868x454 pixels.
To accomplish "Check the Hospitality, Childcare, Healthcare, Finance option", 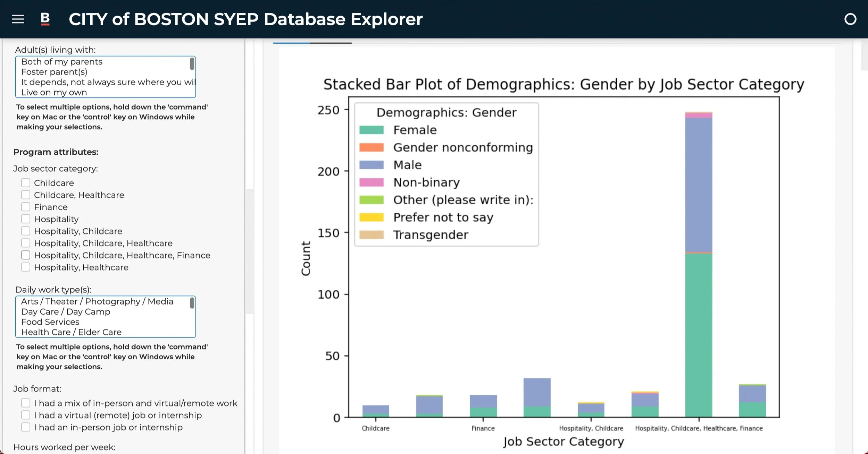I will click(x=26, y=255).
